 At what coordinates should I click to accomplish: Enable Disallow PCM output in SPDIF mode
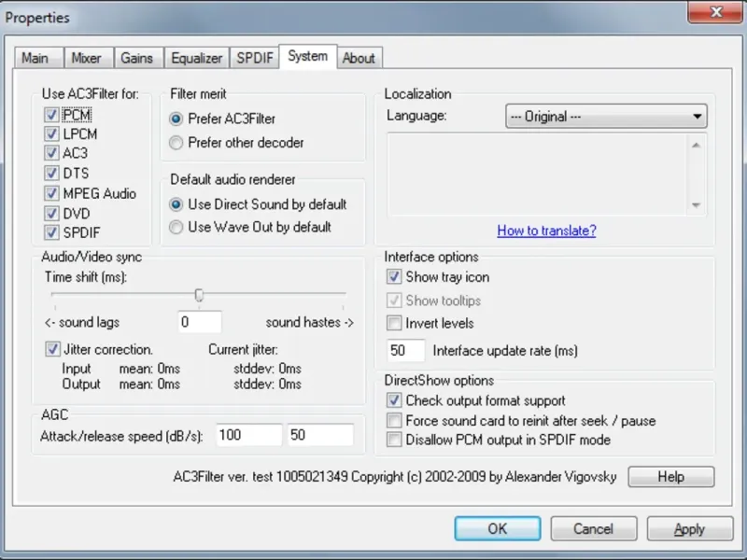tap(394, 440)
